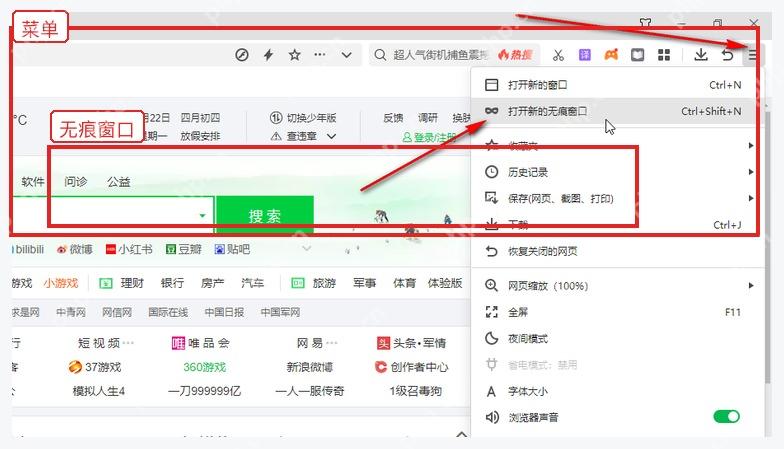Open the 体验版 link

[444, 284]
